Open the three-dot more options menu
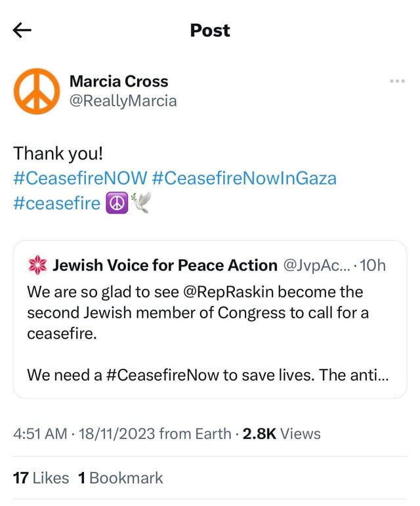The width and height of the screenshot is (420, 506). (x=397, y=81)
